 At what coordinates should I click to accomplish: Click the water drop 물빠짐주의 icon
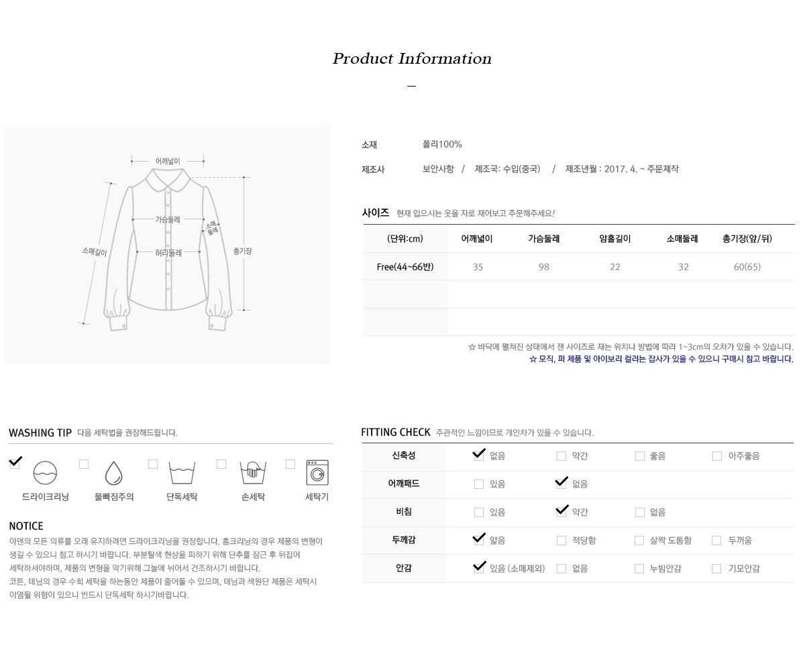tap(113, 473)
